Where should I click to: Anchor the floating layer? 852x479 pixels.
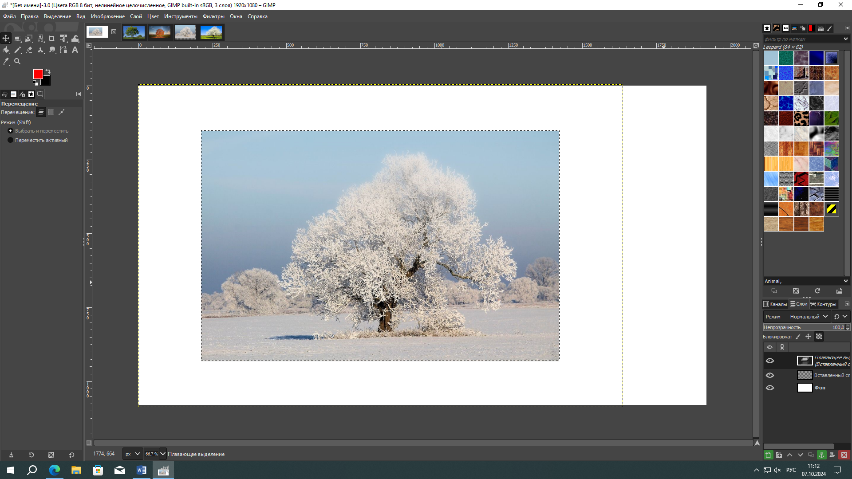click(822, 455)
